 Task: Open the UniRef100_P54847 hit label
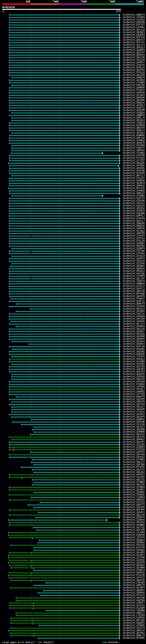(133, 299)
